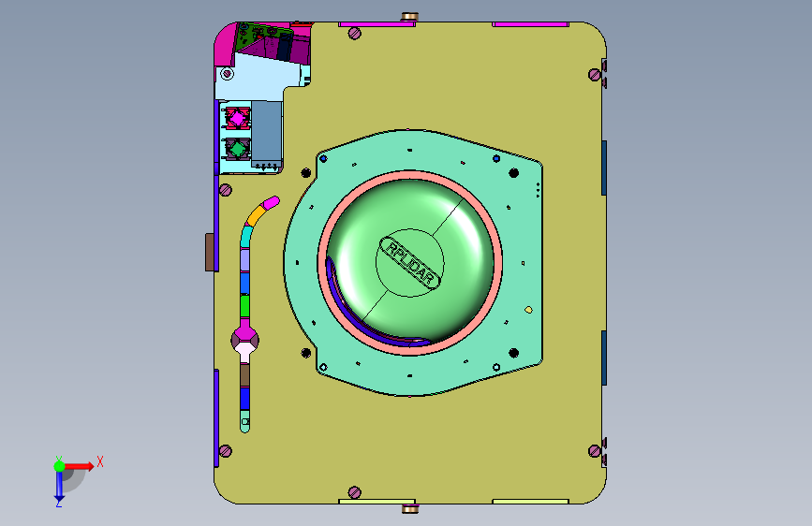The image size is (812, 526).
Task: Click the red X axis arrow of triad
Action: tap(80, 466)
